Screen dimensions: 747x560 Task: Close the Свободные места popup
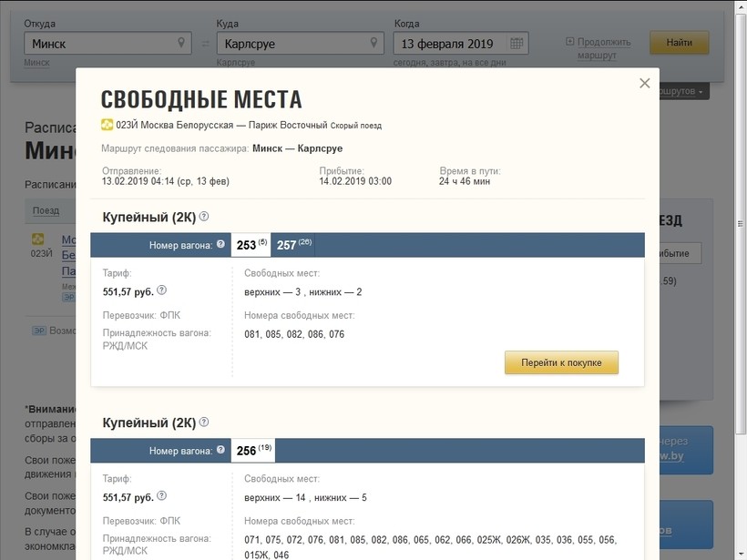[x=645, y=84]
